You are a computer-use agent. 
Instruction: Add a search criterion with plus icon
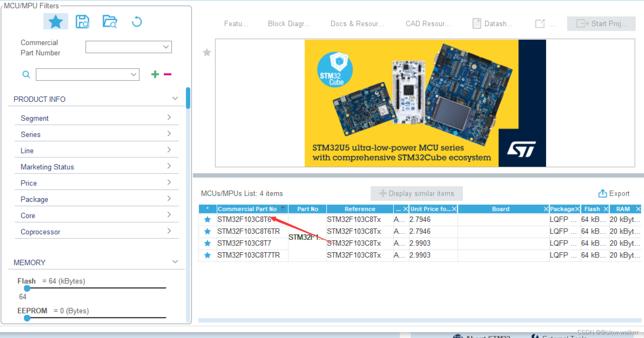(154, 74)
